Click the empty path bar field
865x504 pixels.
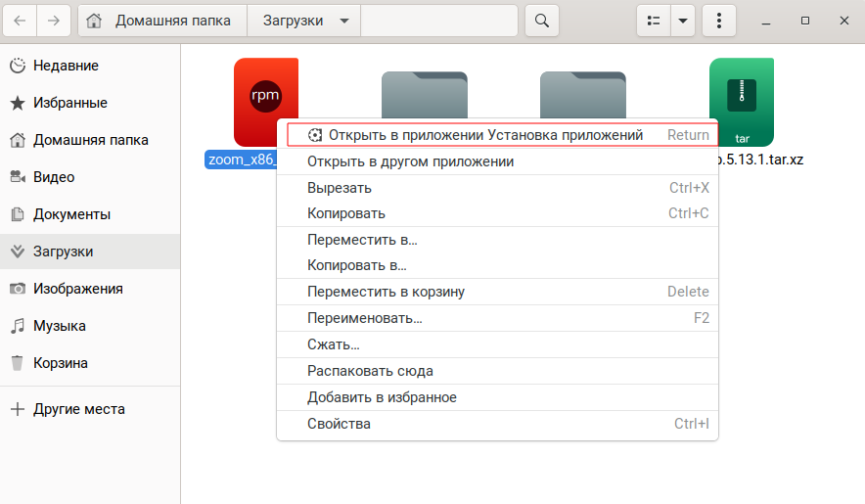coord(438,21)
